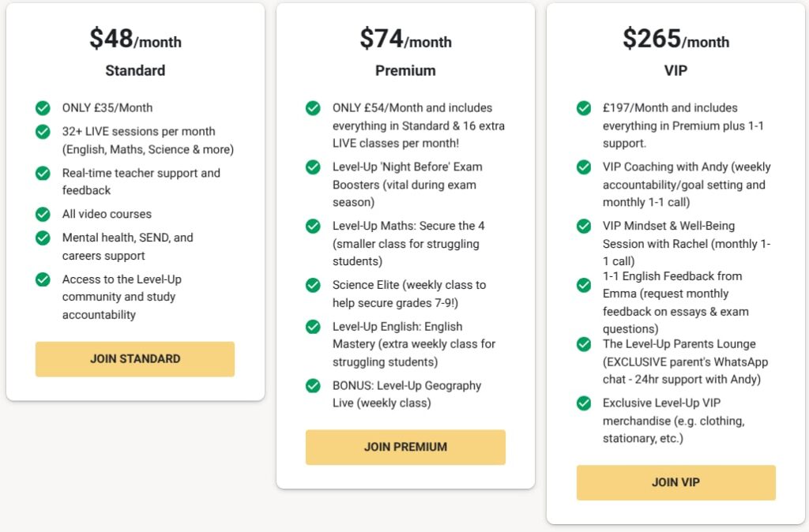Viewport: 809px width, 532px height.
Task: Tap checkmark beside 'Exclusive Level-Up VIP merchandise'
Action: (584, 403)
